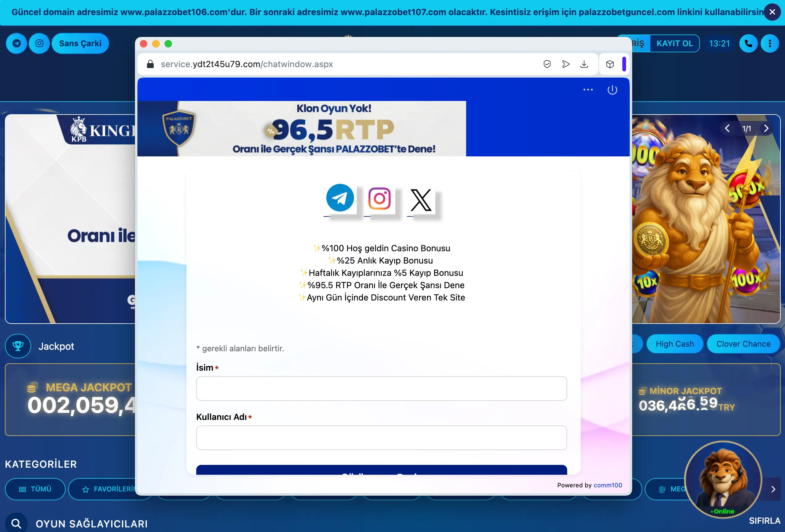Open chat options three-dot menu
The width and height of the screenshot is (785, 532).
coord(588,90)
